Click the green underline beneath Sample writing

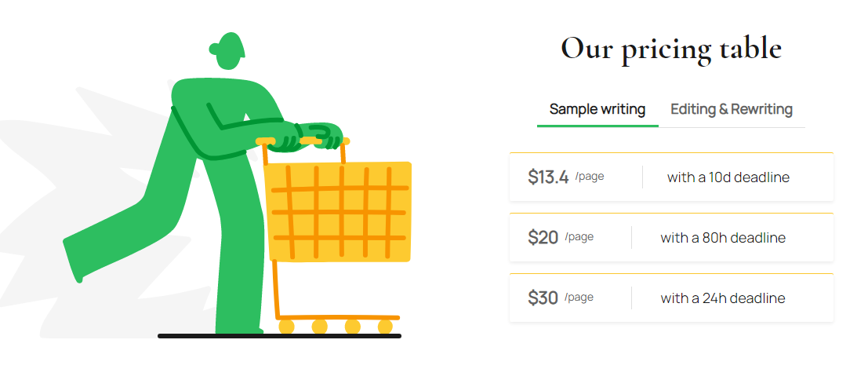click(x=597, y=126)
